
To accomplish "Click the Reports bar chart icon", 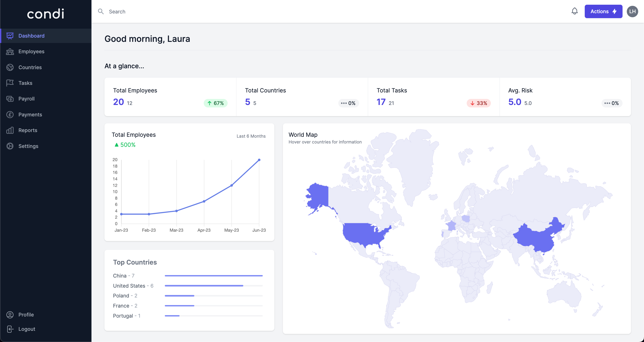I will tap(10, 130).
